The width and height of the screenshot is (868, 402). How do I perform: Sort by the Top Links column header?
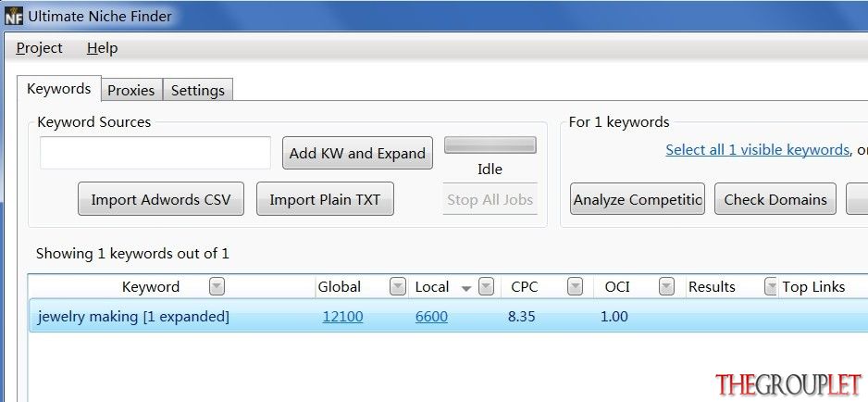(x=813, y=286)
